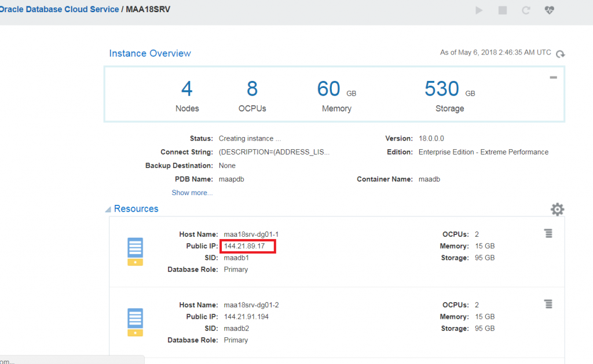Click the Stop service square icon

coord(503,10)
